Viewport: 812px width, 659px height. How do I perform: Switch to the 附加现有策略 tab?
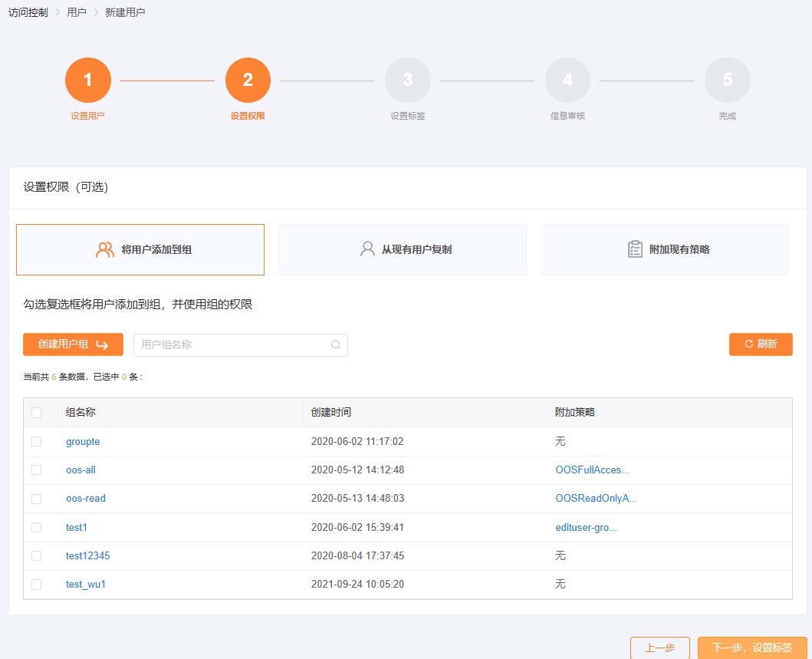[665, 249]
